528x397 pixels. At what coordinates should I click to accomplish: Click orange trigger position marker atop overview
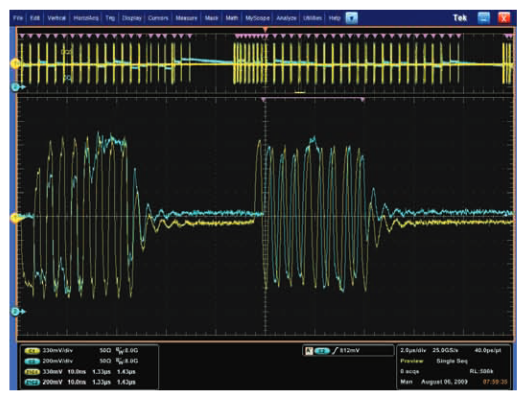point(265,30)
